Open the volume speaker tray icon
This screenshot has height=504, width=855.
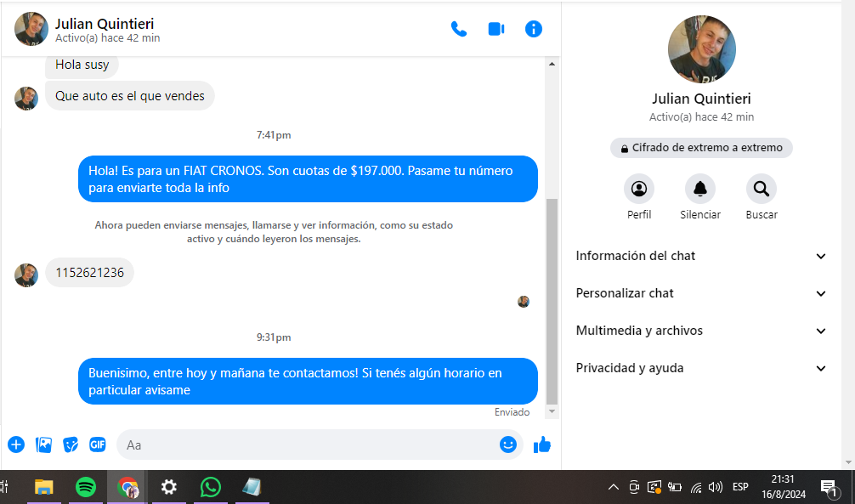715,487
